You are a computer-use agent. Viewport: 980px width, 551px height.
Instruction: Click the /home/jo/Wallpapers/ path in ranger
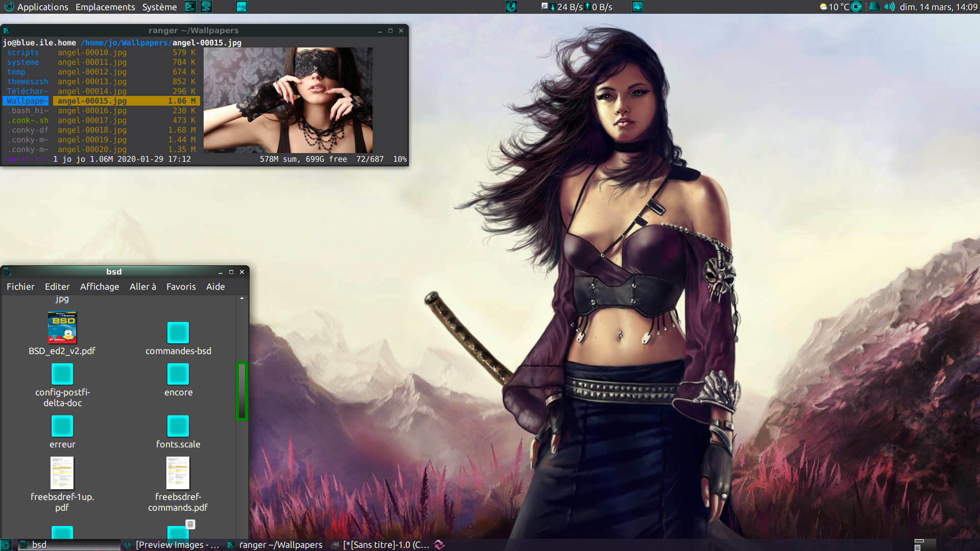pyautogui.click(x=126, y=43)
